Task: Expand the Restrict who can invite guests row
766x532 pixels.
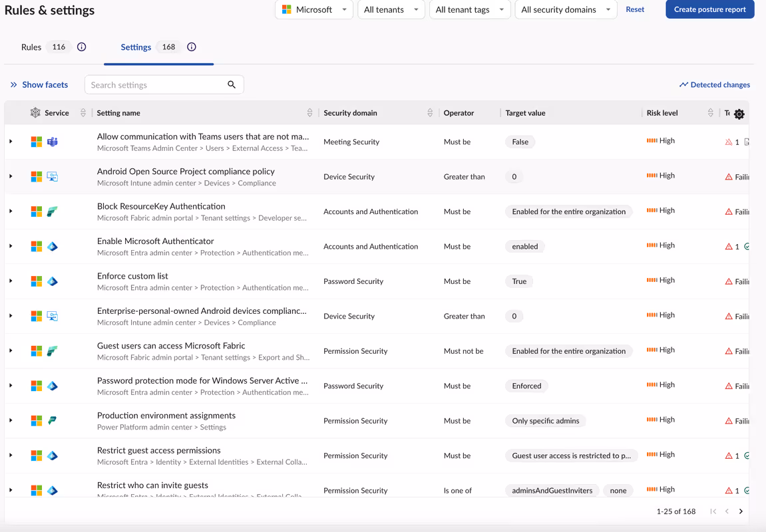Action: tap(11, 490)
